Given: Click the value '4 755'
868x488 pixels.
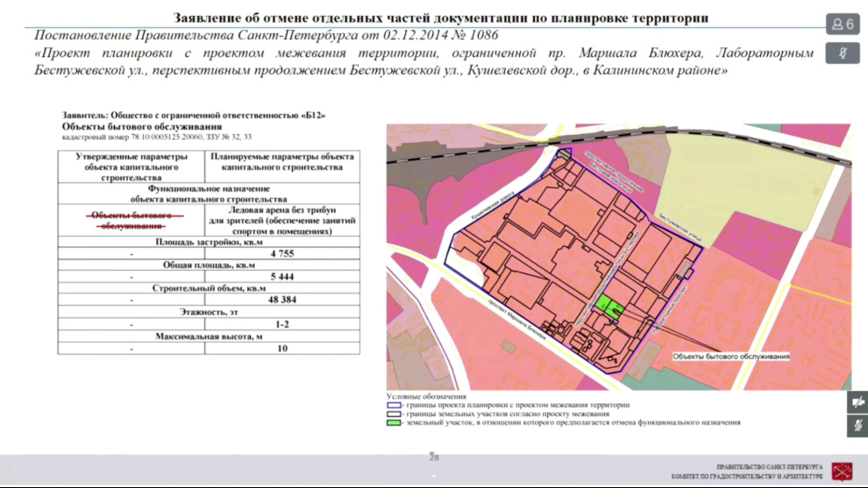Looking at the screenshot, I should 282,253.
